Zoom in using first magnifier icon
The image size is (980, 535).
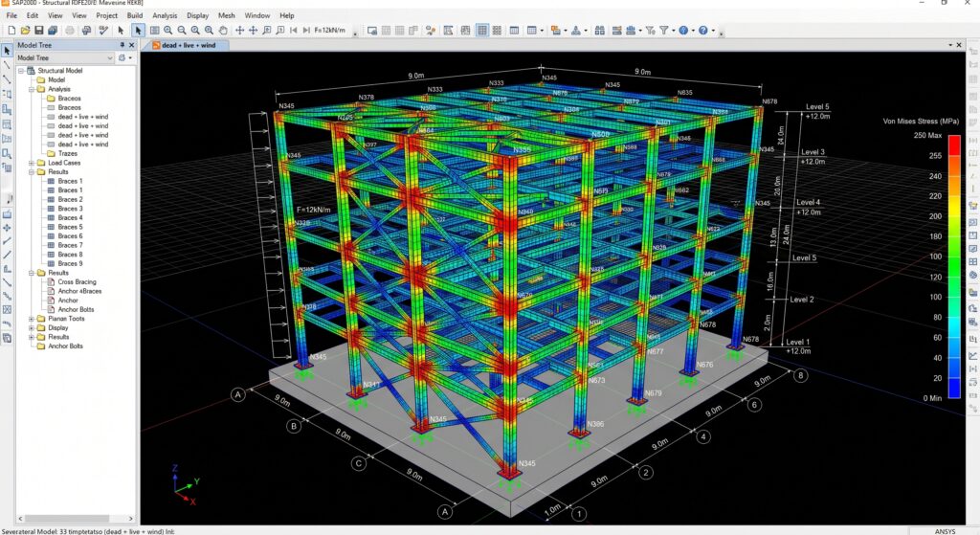[168, 30]
